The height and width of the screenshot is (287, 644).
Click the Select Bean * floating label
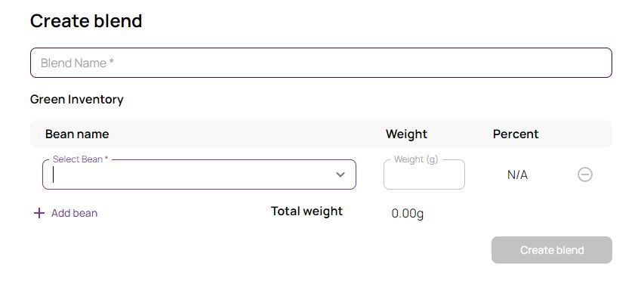tap(81, 159)
